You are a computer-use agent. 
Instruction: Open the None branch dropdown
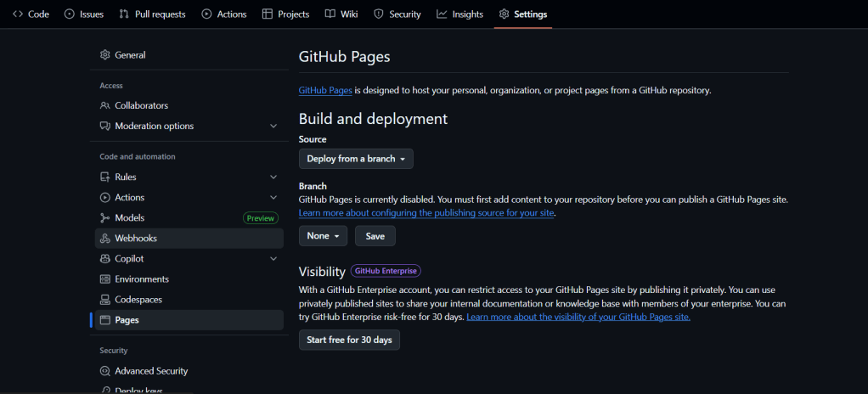[324, 236]
